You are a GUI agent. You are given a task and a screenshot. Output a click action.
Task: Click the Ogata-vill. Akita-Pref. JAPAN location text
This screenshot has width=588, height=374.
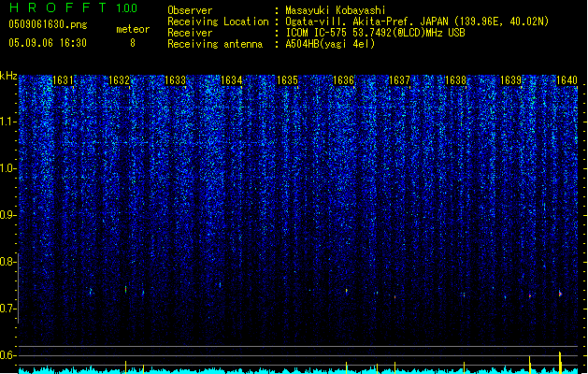tap(417, 22)
